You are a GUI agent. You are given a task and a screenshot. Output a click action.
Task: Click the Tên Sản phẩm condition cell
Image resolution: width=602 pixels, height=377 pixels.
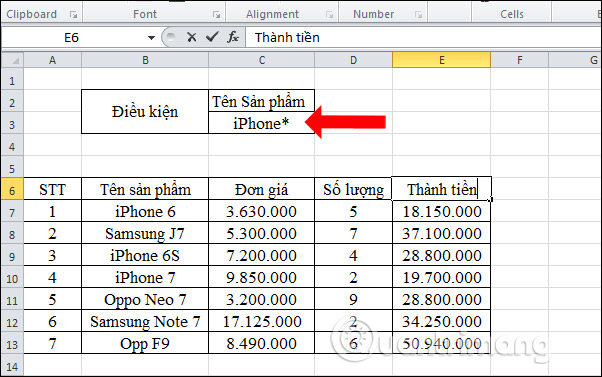click(x=261, y=101)
